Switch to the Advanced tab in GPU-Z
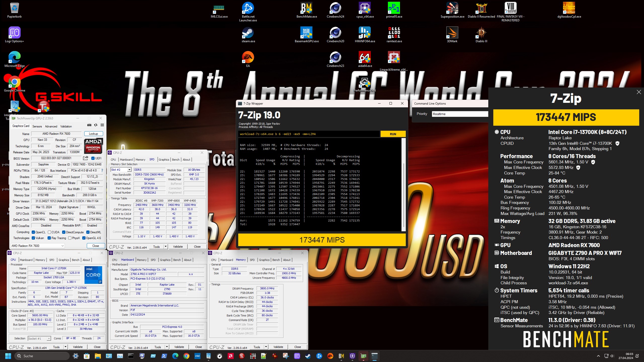Image resolution: width=644 pixels, height=362 pixels. click(x=51, y=126)
